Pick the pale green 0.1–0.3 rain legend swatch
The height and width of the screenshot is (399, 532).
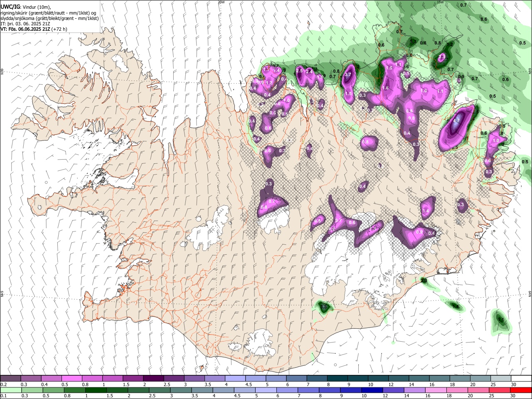[x=10, y=390]
